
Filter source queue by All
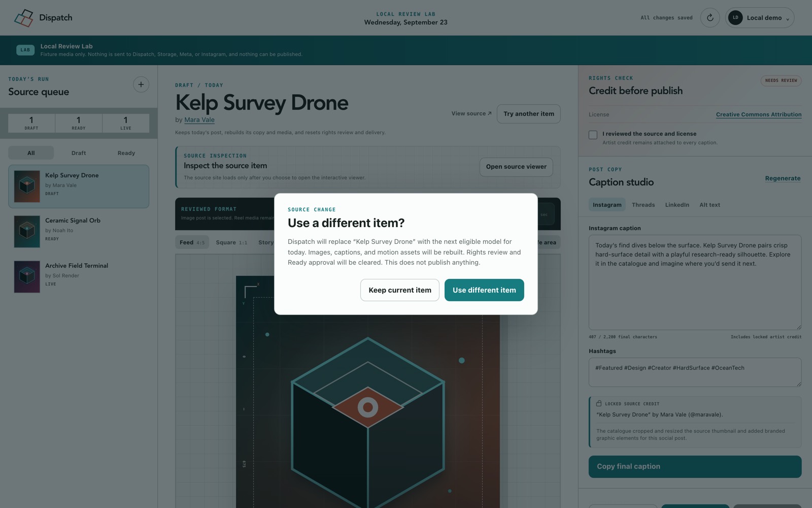[31, 153]
